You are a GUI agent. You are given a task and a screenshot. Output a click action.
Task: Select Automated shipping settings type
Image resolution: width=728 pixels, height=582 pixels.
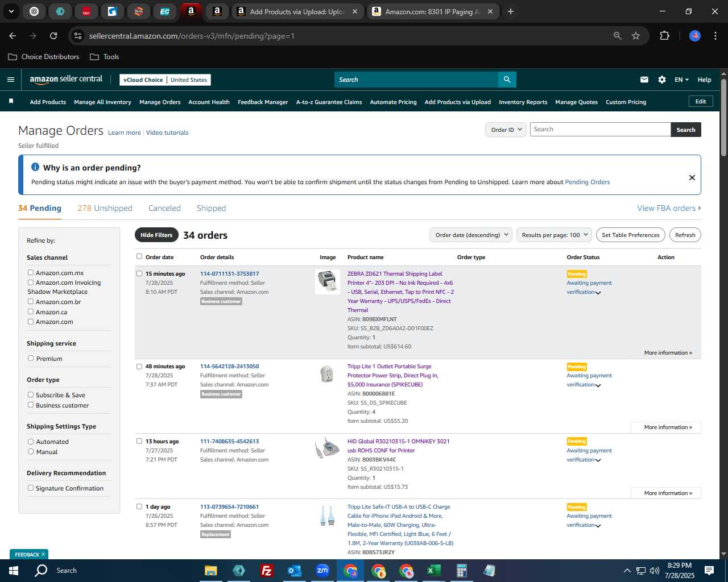pyautogui.click(x=31, y=441)
